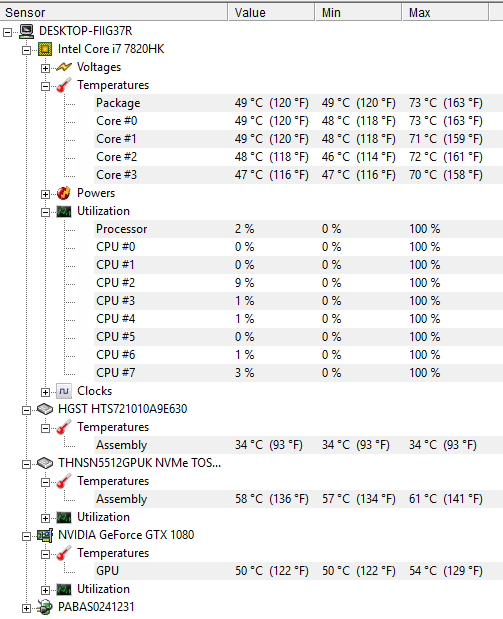Expand the Voltages node
The width and height of the screenshot is (503, 619).
(45, 68)
